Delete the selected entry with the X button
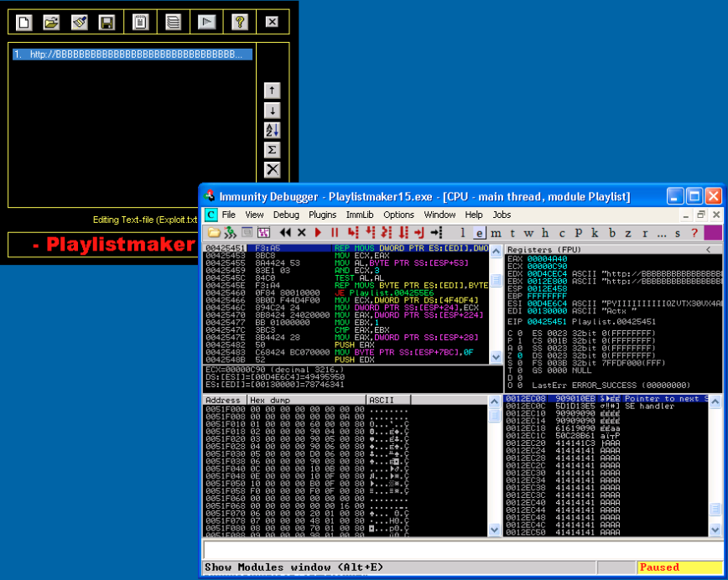728x580 pixels. click(272, 170)
